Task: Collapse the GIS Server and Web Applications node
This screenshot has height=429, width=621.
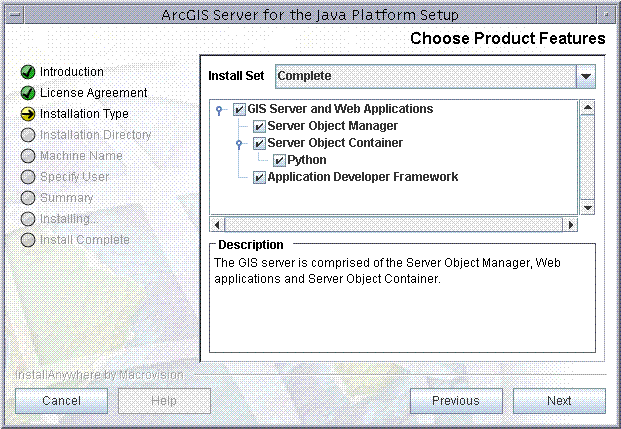Action: tap(219, 110)
